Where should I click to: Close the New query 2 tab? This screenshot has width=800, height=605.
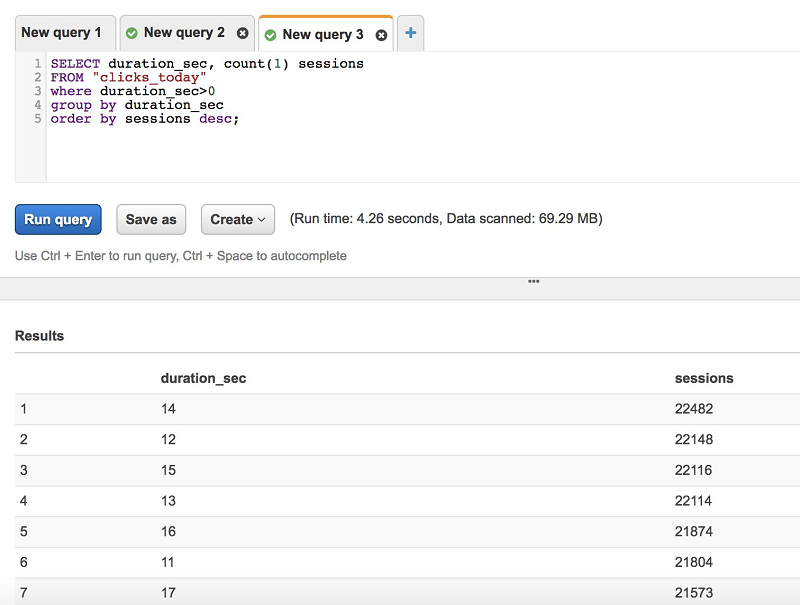point(242,33)
